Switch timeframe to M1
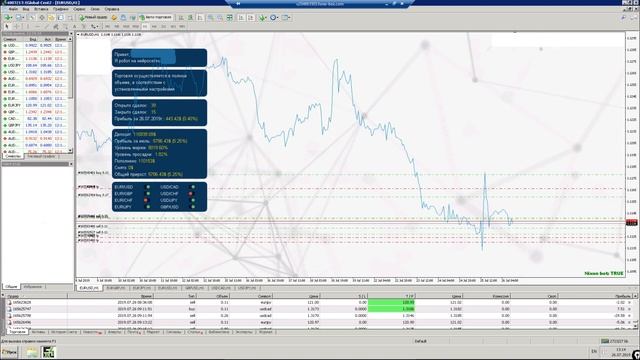Screen dimensions: 640x360 click(107, 26)
